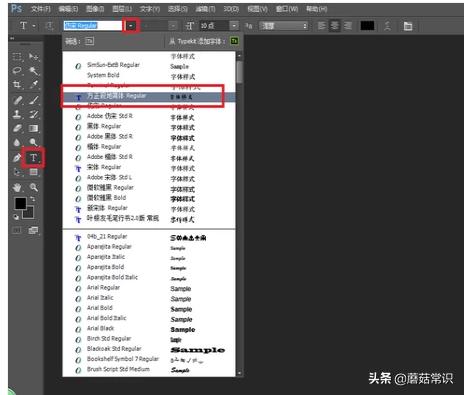Set the foreground color swatch

pyautogui.click(x=20, y=203)
